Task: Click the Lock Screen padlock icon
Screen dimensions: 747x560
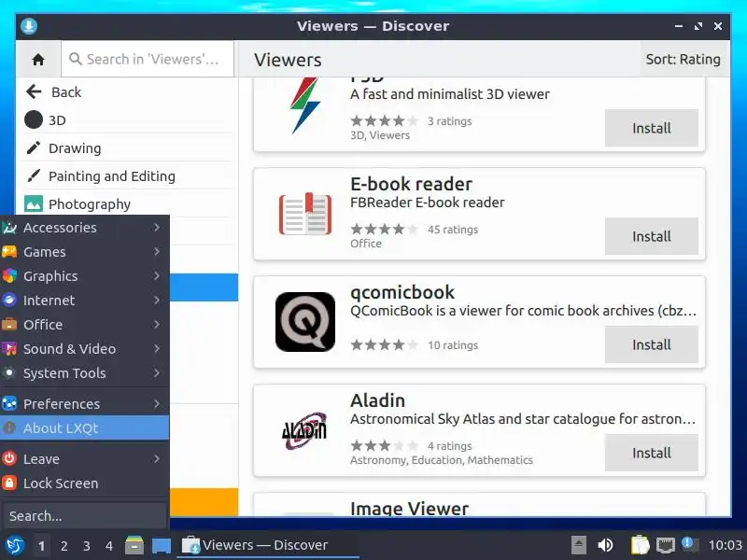Action: (x=9, y=483)
